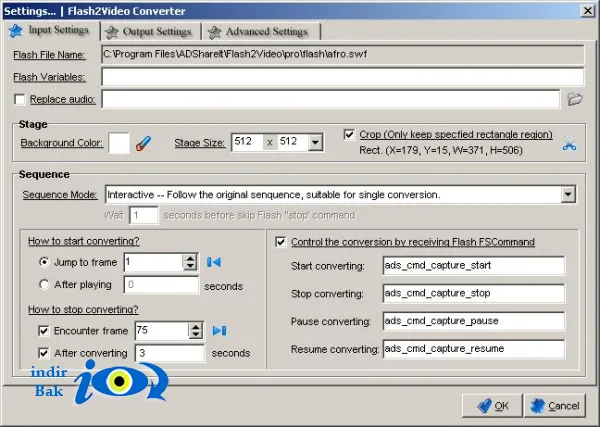The width and height of the screenshot is (600, 427).
Task: Enable the Replace audio checkbox
Action: (x=20, y=99)
